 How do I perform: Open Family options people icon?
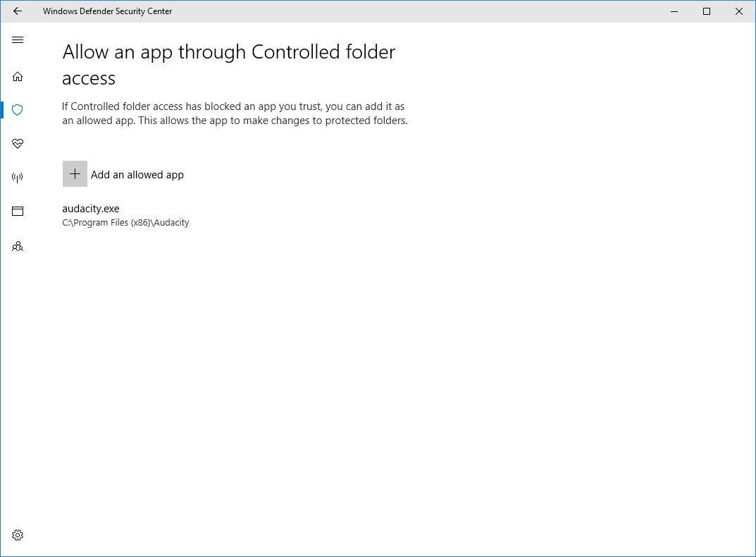click(18, 246)
